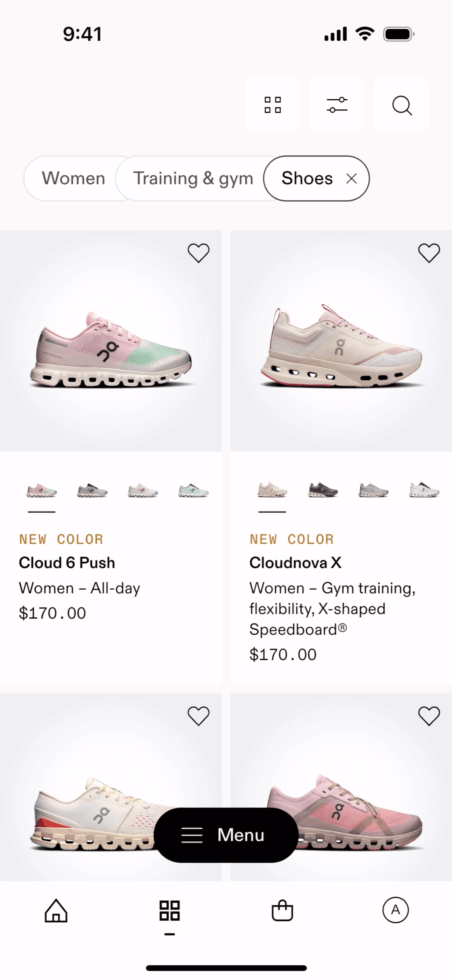Open the shopping bag icon
The height and width of the screenshot is (980, 452).
pyautogui.click(x=282, y=910)
